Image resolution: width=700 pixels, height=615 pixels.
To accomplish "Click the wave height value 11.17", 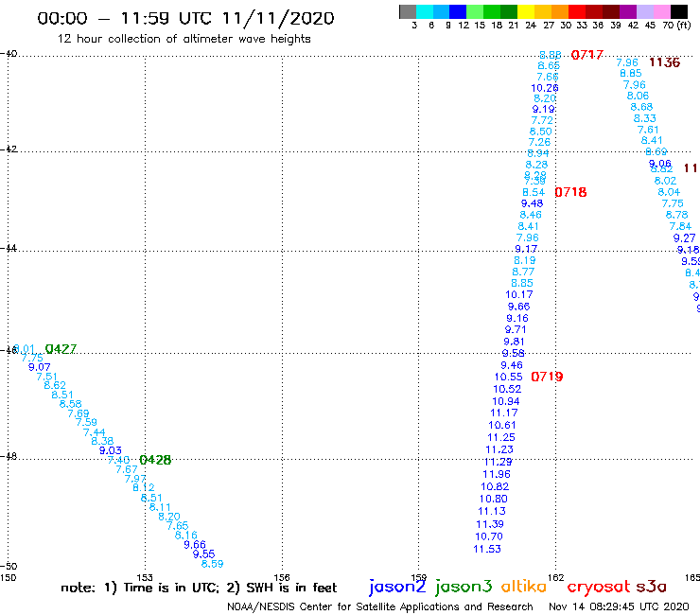I will point(504,413).
